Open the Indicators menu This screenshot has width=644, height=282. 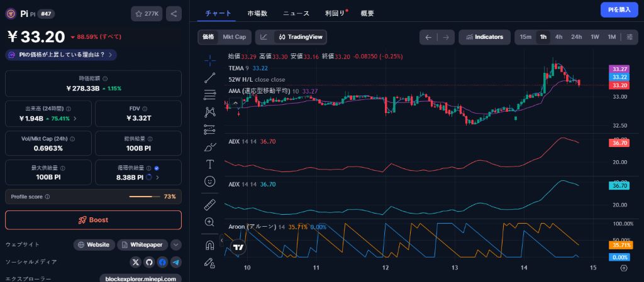point(485,37)
